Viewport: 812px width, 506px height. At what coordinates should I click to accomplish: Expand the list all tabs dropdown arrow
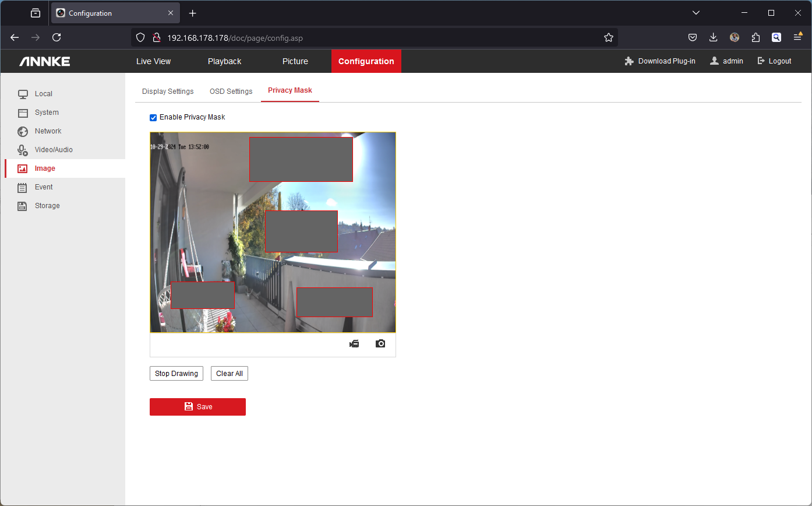click(696, 13)
